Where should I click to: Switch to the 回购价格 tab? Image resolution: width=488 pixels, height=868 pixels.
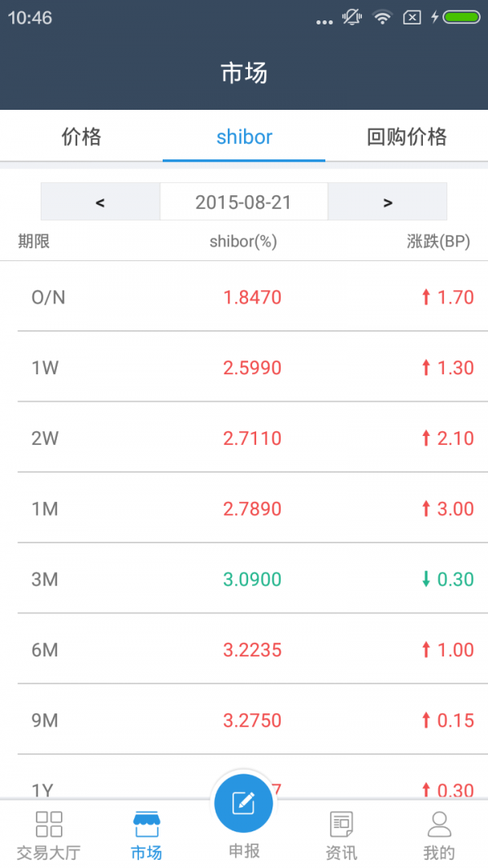[x=407, y=137]
